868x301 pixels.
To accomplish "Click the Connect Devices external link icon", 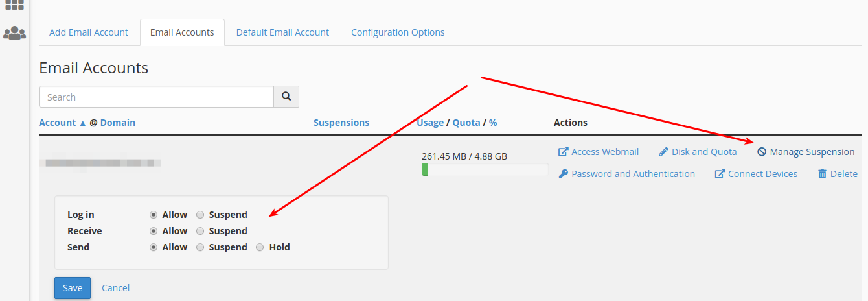I will [x=720, y=174].
